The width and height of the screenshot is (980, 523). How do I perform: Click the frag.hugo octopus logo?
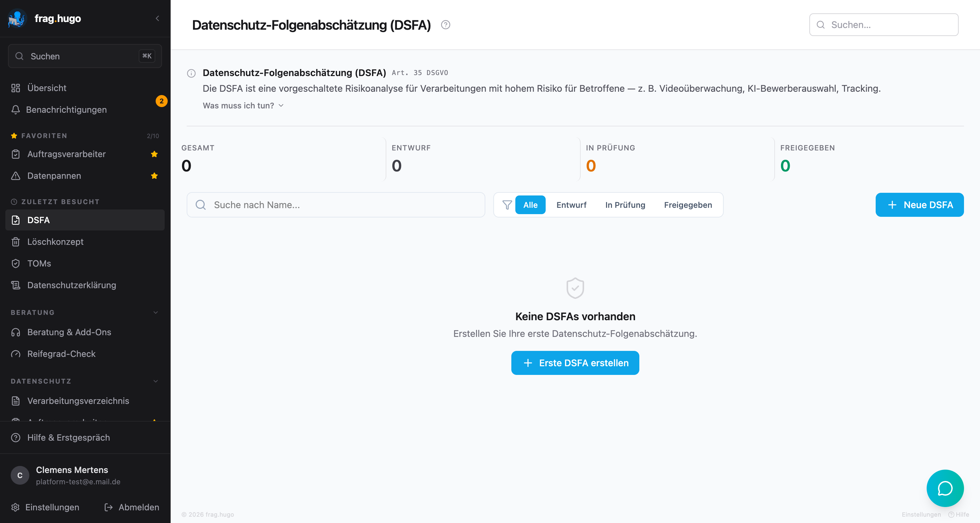(x=17, y=18)
